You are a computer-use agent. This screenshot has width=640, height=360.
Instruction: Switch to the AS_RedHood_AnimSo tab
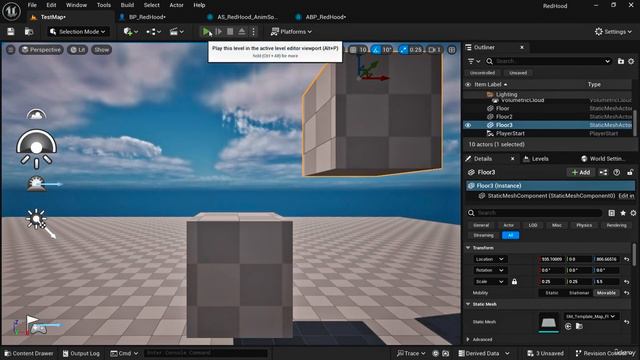pyautogui.click(x=247, y=17)
